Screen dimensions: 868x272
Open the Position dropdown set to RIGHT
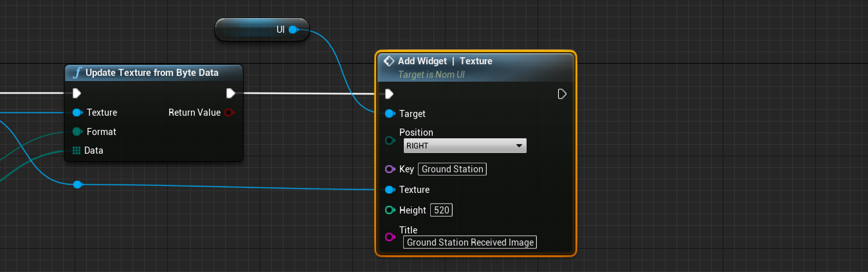464,146
